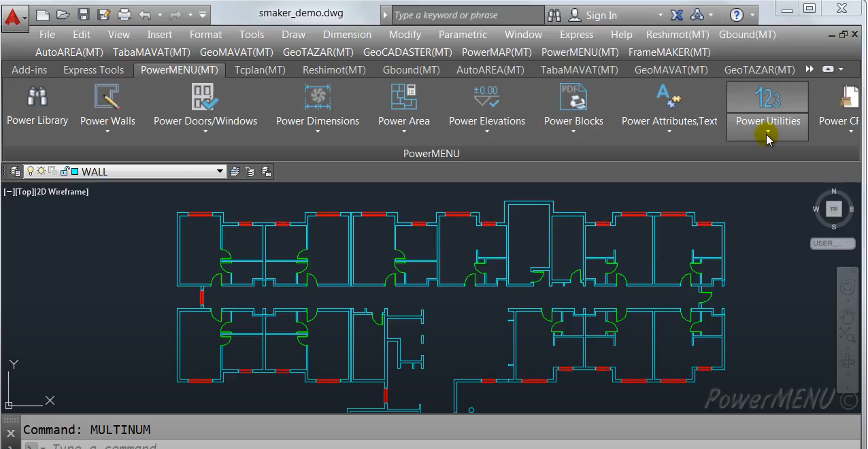Click the Power Dimensions icon
The width and height of the screenshot is (868, 449).
(x=318, y=97)
